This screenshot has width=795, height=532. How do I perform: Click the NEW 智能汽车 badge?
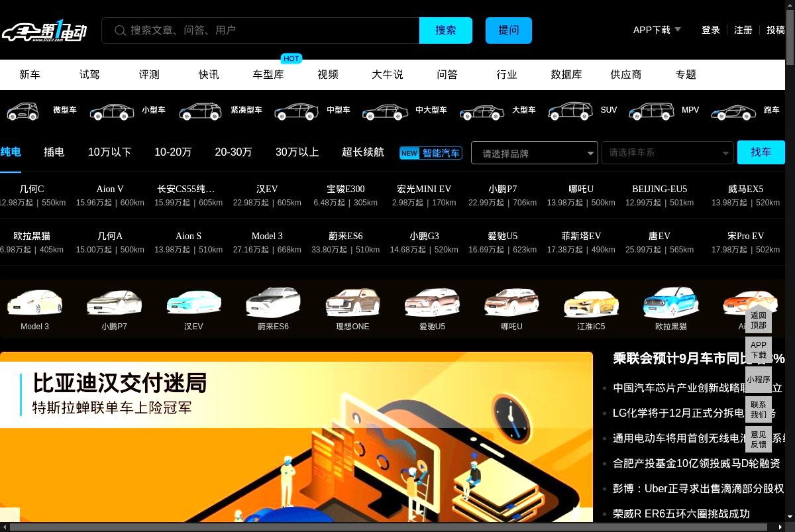[x=431, y=153]
